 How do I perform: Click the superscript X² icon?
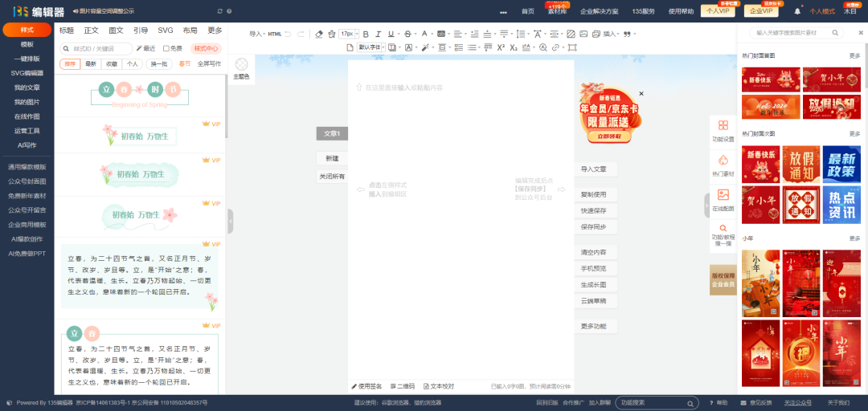[x=500, y=48]
